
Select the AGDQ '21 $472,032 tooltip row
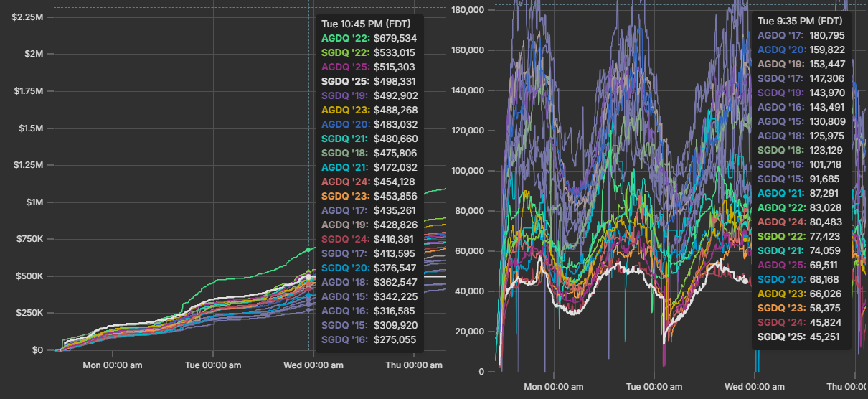pos(369,167)
